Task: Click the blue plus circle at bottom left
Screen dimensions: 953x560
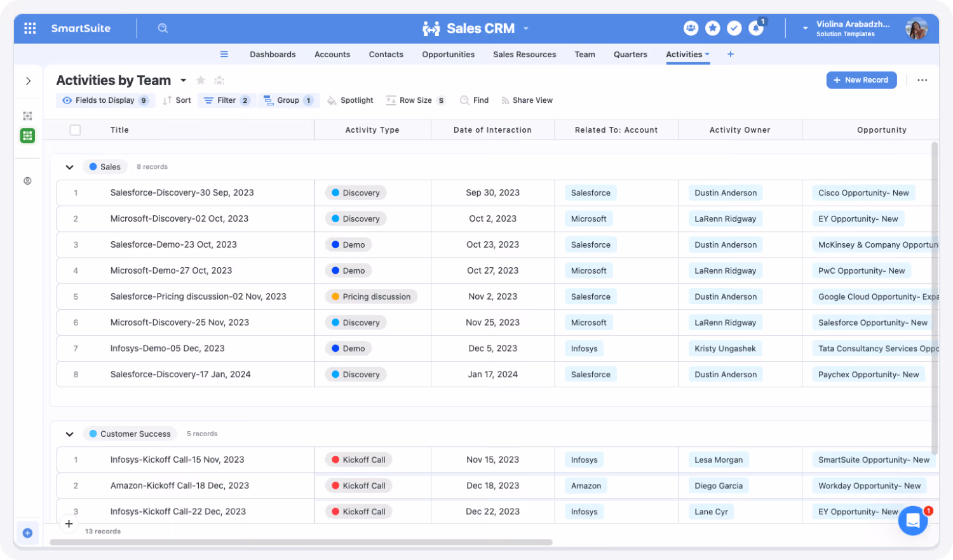Action: pyautogui.click(x=27, y=533)
